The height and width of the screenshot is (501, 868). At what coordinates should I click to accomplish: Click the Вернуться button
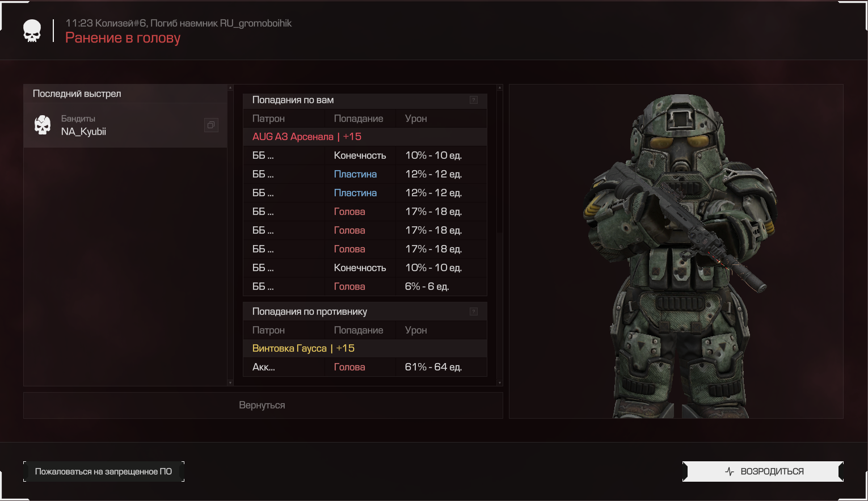pyautogui.click(x=262, y=405)
